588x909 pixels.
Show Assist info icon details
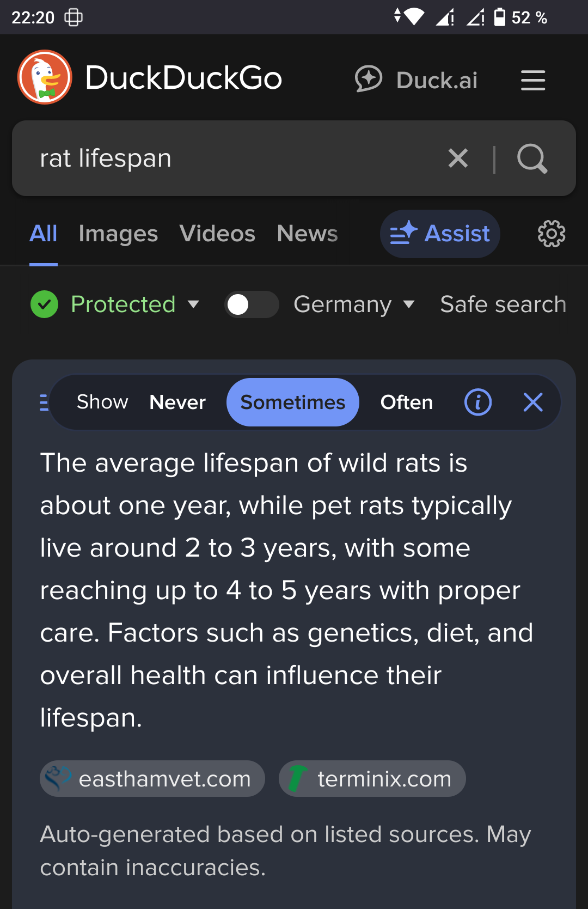point(478,402)
